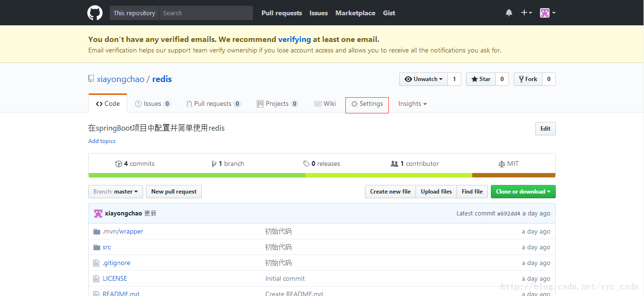This screenshot has height=296, width=644.
Task: Open This repository search scope selector
Action: coord(135,13)
